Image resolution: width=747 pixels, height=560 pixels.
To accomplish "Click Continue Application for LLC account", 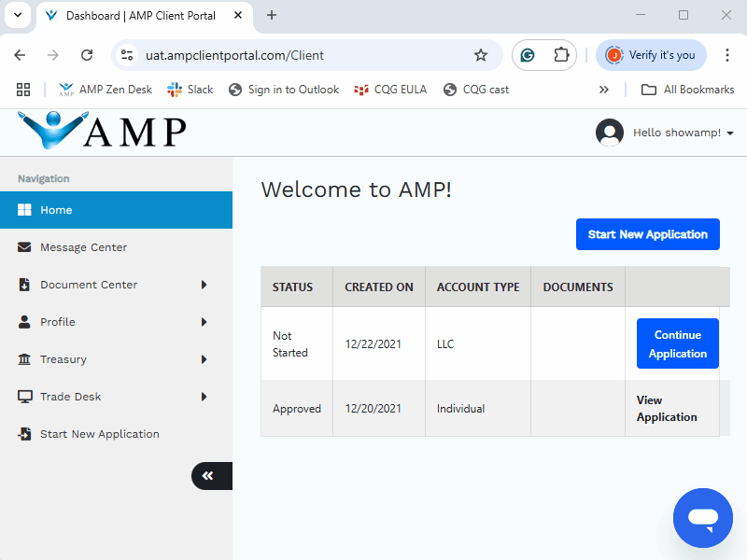I will click(x=677, y=344).
